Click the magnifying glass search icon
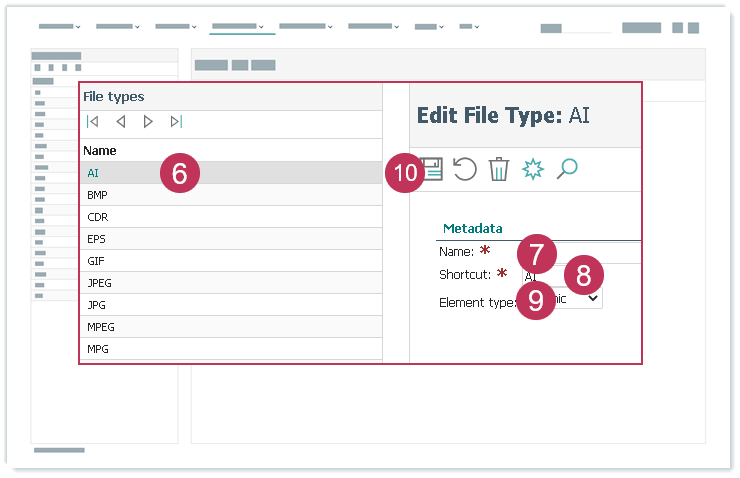Image resolution: width=740 pixels, height=478 pixels. [x=567, y=169]
